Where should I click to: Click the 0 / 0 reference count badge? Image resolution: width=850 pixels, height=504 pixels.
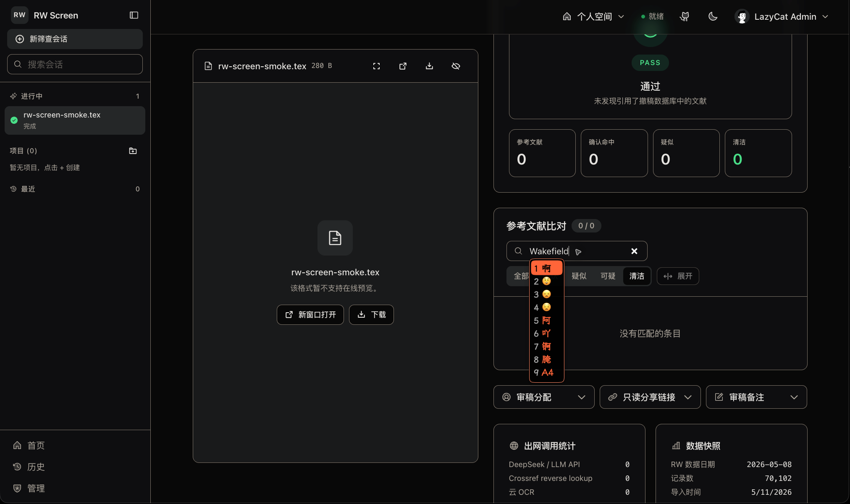(586, 226)
